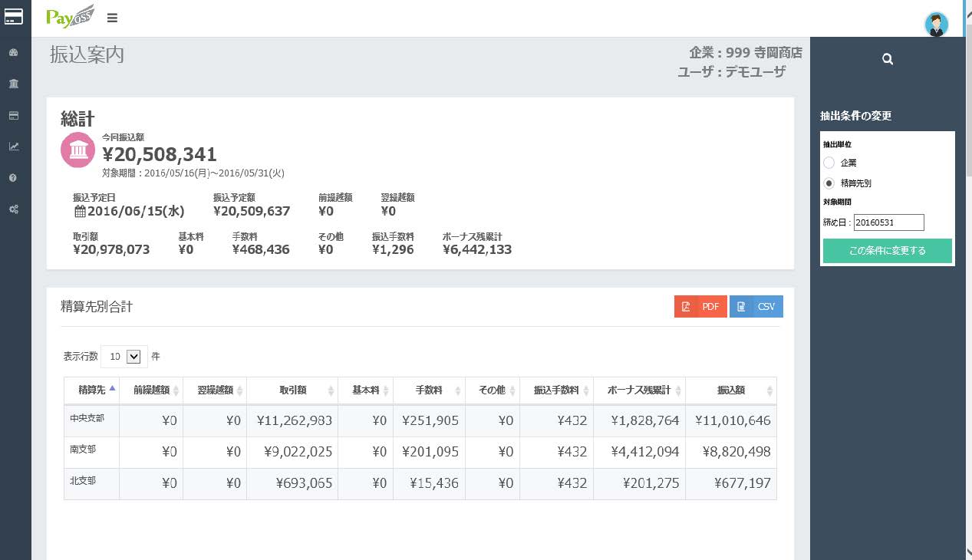This screenshot has height=560, width=972.
Task: Sort table by 精算先 column
Action: 92,390
